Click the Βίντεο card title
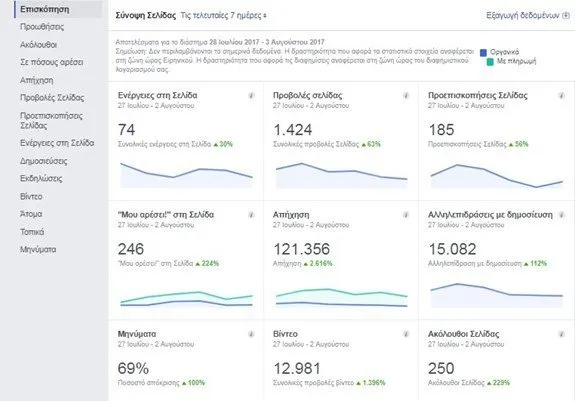575x402 pixels. [285, 334]
